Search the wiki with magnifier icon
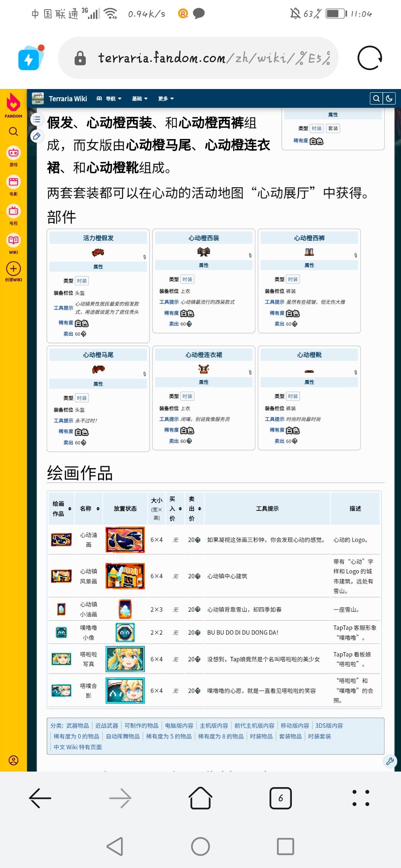401x868 pixels. click(x=376, y=98)
